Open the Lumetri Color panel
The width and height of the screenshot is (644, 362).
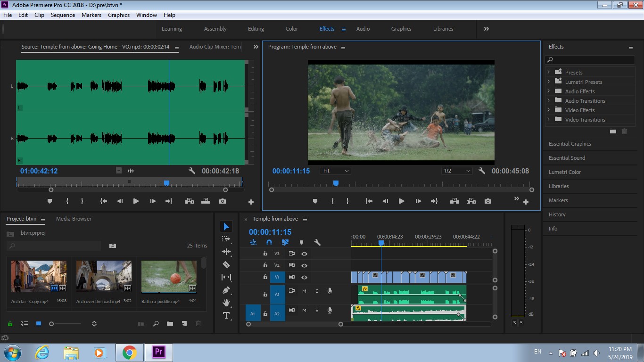(x=565, y=172)
